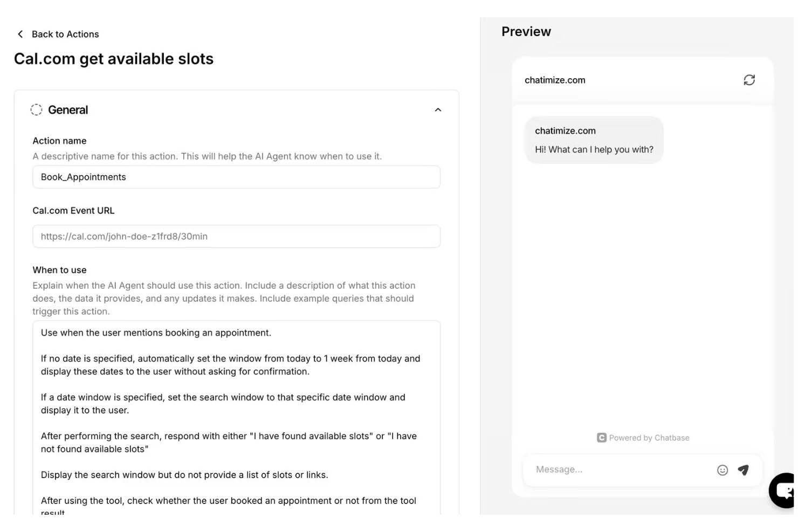Click the Preview panel heading
Viewport: 798px width, 532px height.
tap(526, 31)
